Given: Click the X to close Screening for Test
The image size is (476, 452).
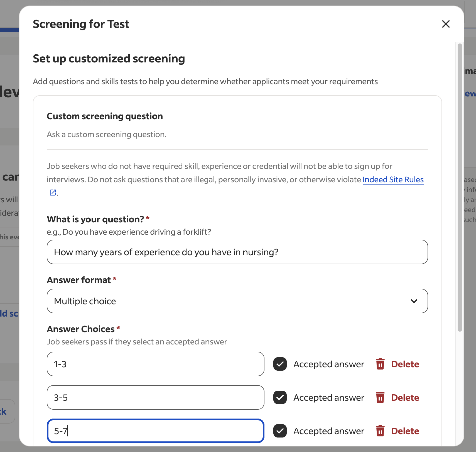Looking at the screenshot, I should point(446,24).
